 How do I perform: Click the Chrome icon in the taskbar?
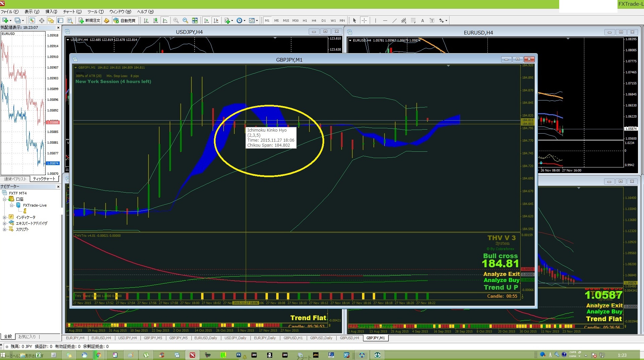pos(99,355)
